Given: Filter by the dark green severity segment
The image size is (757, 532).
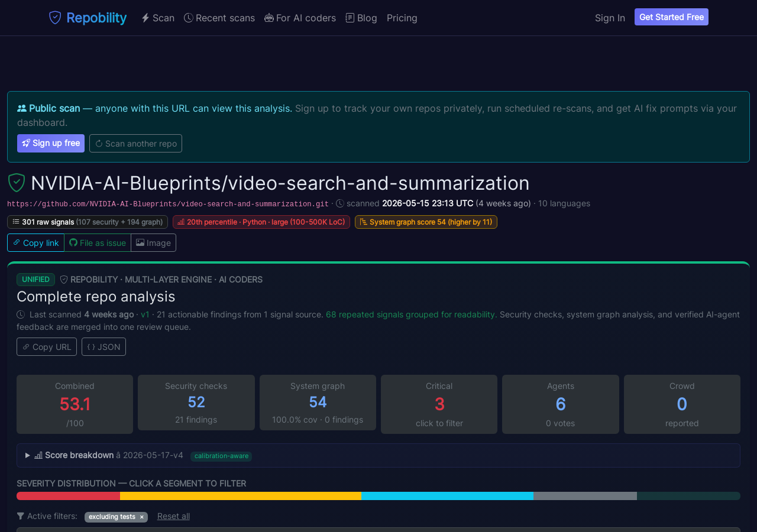Looking at the screenshot, I should 688,496.
